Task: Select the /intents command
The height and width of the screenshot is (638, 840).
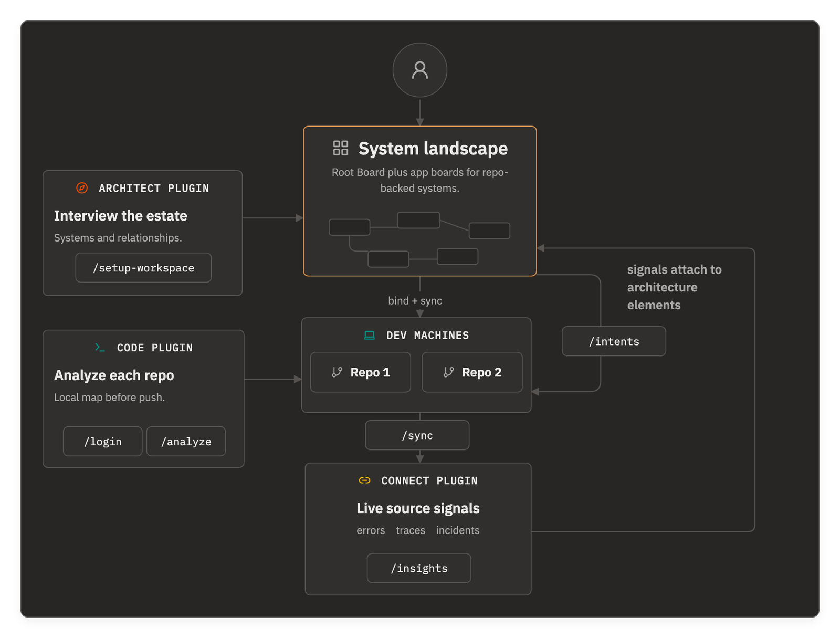Action: click(x=614, y=341)
